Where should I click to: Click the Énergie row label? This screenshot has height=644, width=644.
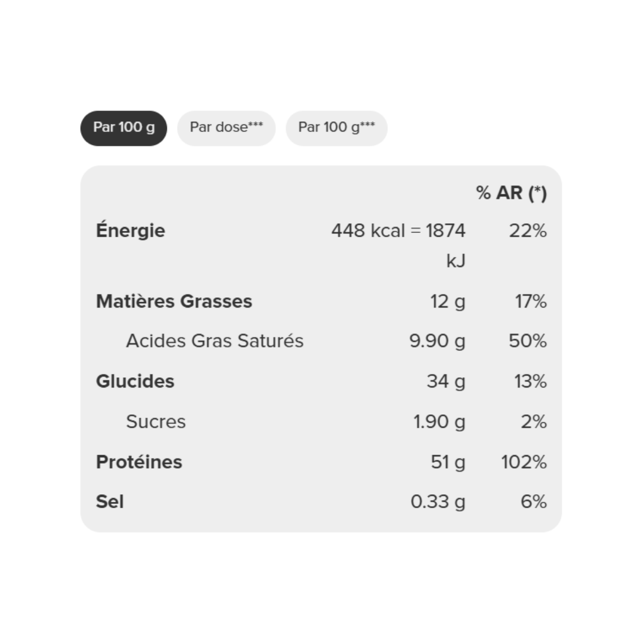click(130, 231)
